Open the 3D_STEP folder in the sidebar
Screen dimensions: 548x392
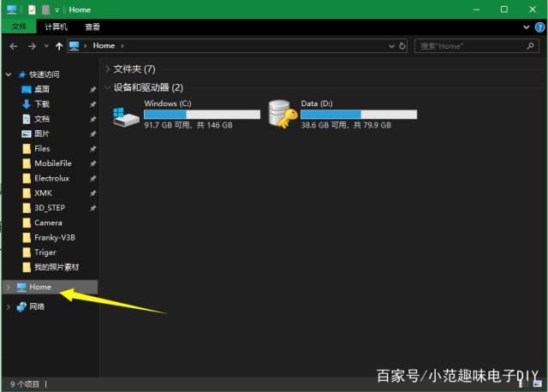pyautogui.click(x=50, y=208)
